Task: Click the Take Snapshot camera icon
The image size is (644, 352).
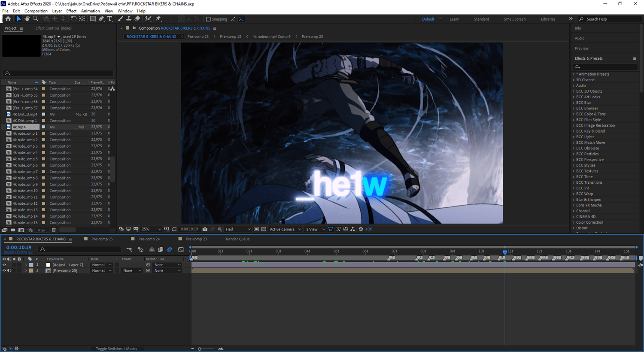Action: [x=205, y=229]
